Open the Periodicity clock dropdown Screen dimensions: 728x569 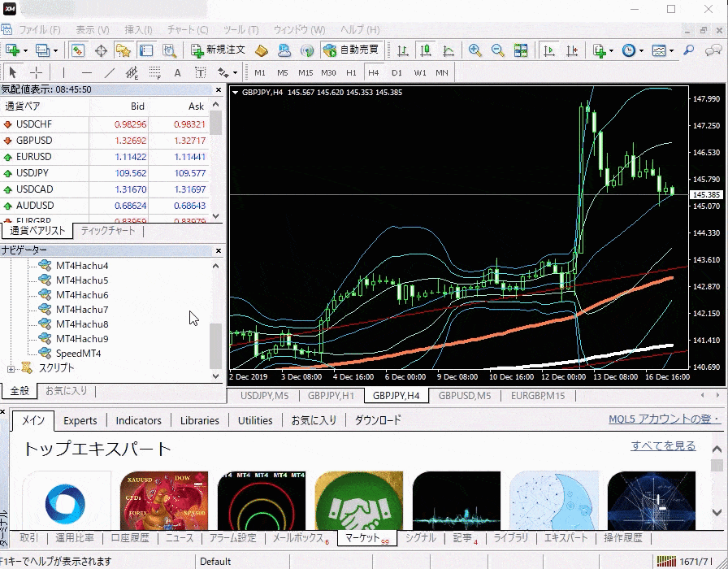632,50
